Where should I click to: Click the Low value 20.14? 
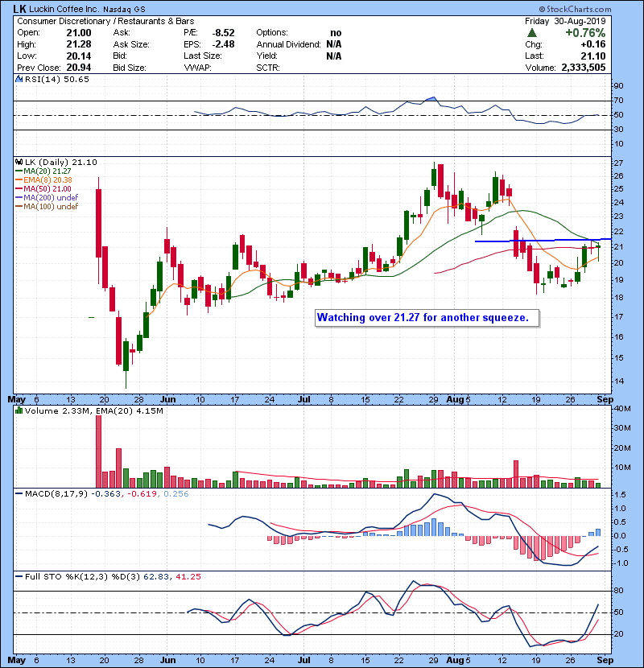click(x=78, y=56)
